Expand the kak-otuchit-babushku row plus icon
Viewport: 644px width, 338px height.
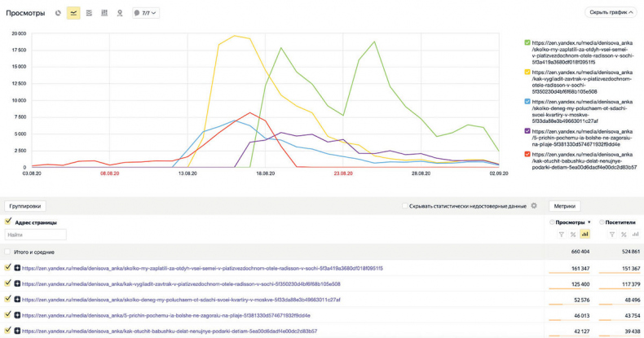[x=17, y=331]
